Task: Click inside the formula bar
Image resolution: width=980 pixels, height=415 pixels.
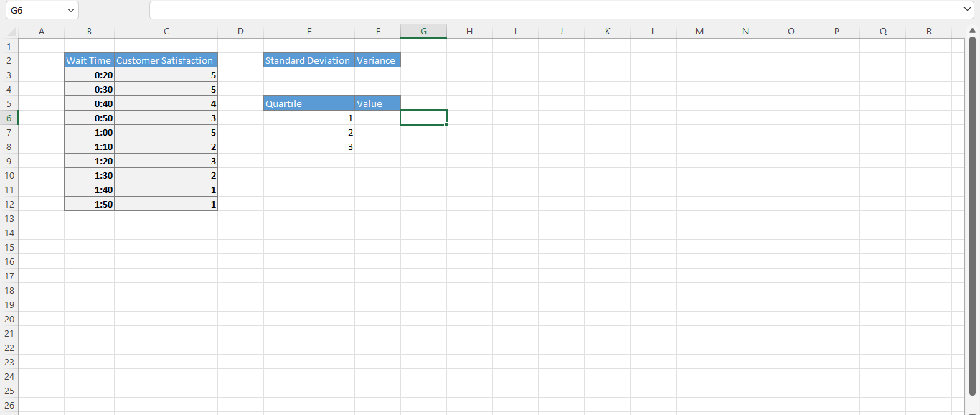Action: 502,9
